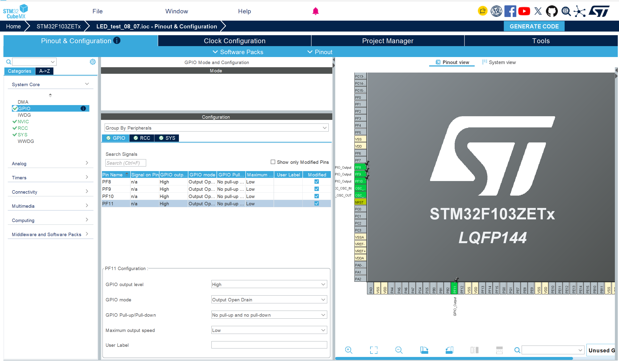Click the User Label input field
The image size is (619, 364).
point(269,345)
